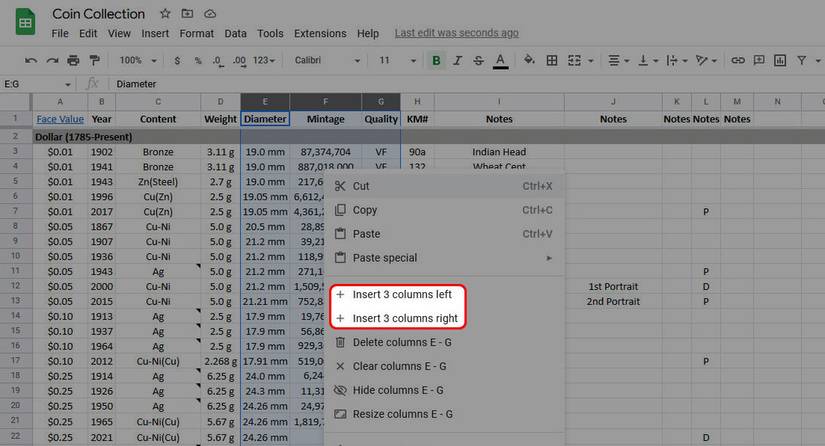This screenshot has width=825, height=446.
Task: Click the Face Value header link
Action: [x=60, y=119]
